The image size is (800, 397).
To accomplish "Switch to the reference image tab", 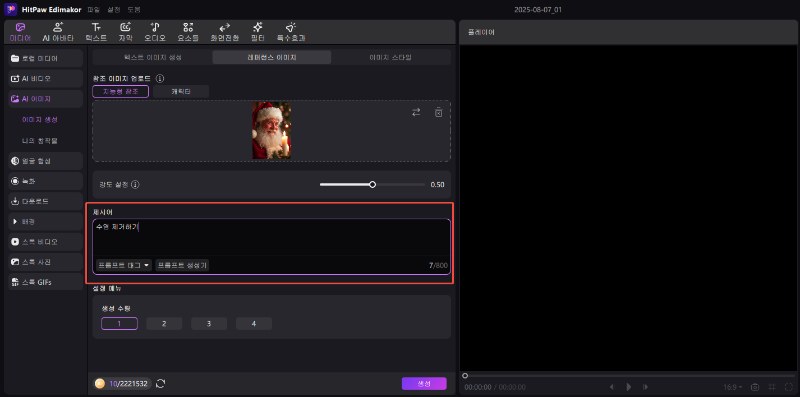I will point(271,57).
